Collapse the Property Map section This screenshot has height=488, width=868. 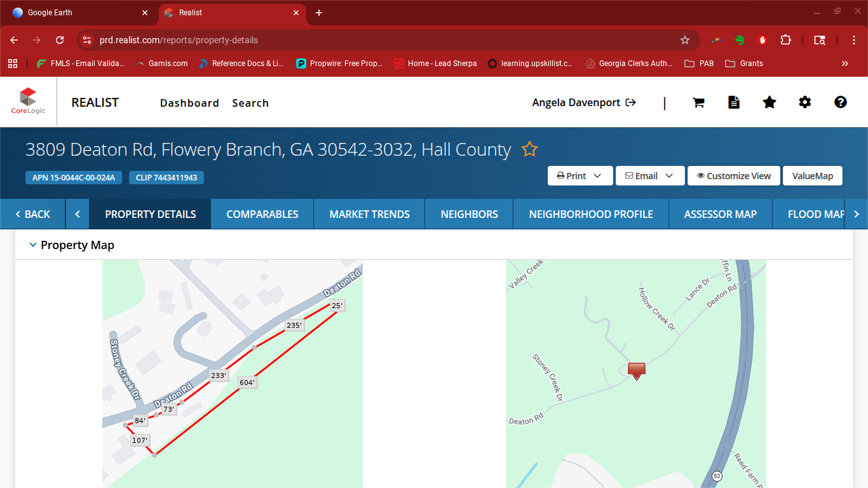point(33,245)
